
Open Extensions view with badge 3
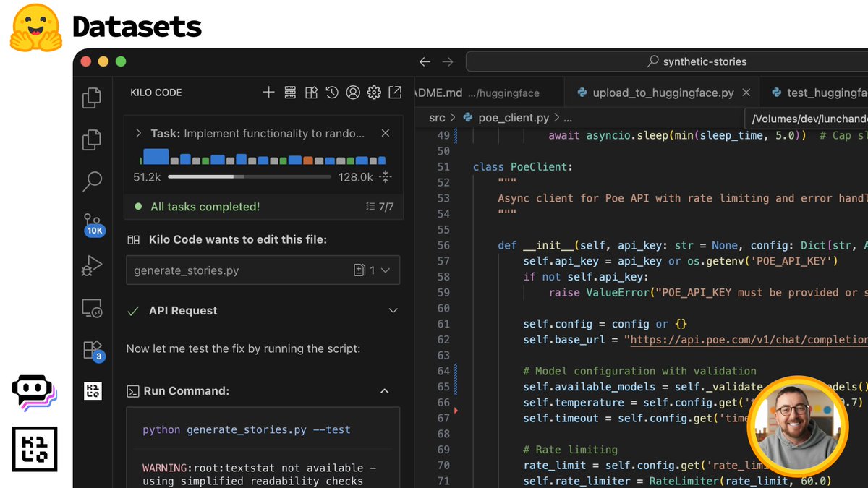tap(93, 351)
